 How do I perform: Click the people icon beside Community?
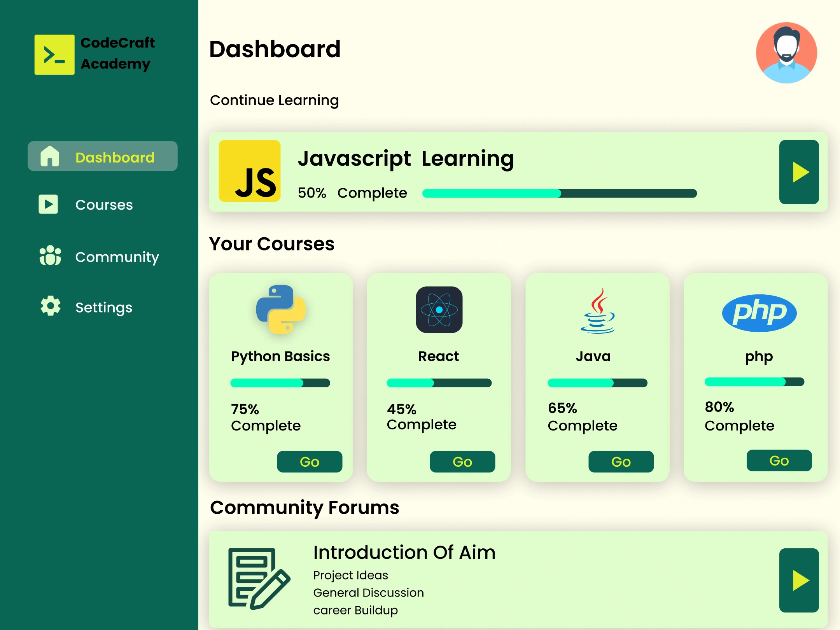[x=50, y=255]
